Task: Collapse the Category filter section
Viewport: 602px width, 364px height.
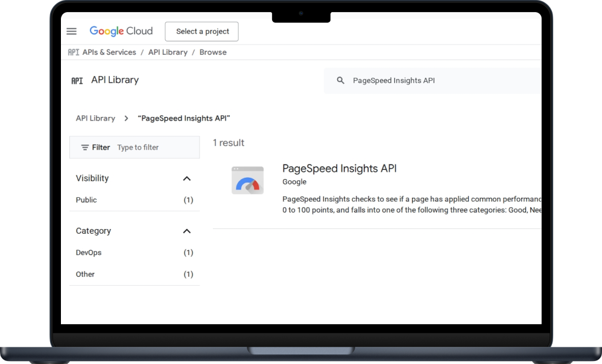Action: [x=186, y=231]
